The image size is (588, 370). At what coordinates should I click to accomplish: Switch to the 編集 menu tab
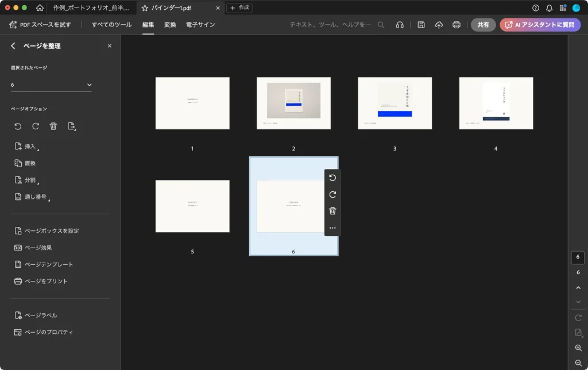tap(148, 25)
